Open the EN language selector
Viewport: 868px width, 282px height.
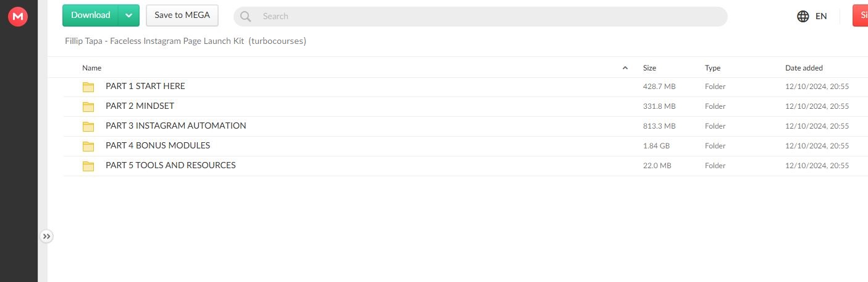click(x=821, y=17)
